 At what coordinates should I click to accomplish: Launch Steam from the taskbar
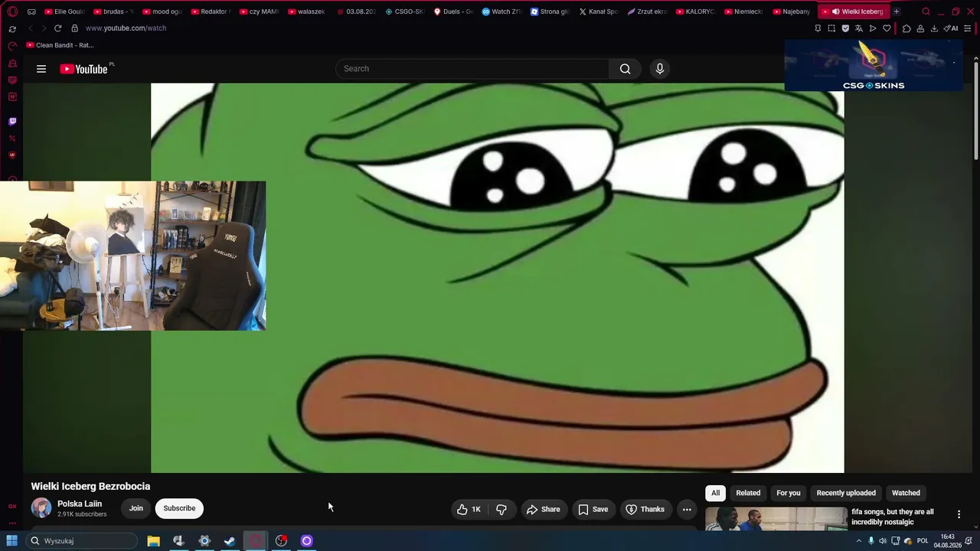coord(230,541)
